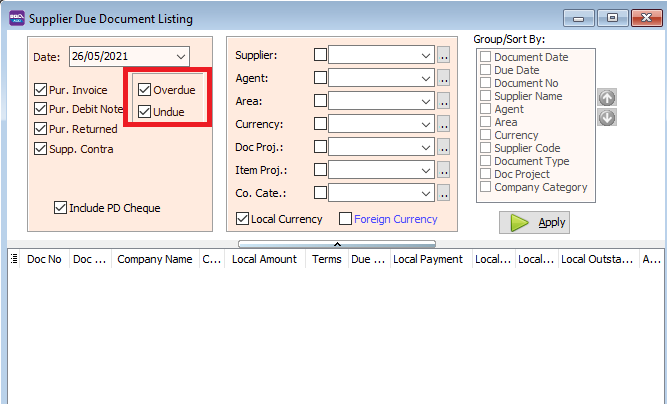Enable the Co. Cate. filter checkbox

[320, 192]
